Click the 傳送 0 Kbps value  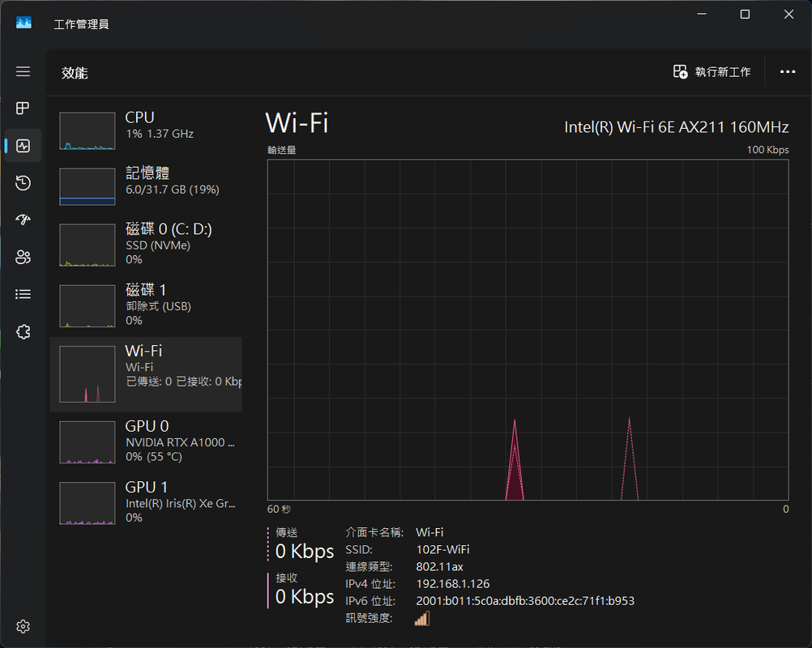coord(305,552)
